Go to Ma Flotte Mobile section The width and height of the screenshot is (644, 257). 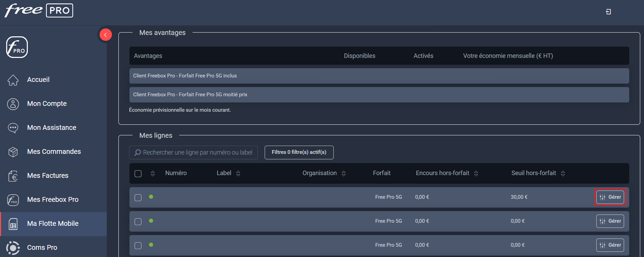coord(53,223)
